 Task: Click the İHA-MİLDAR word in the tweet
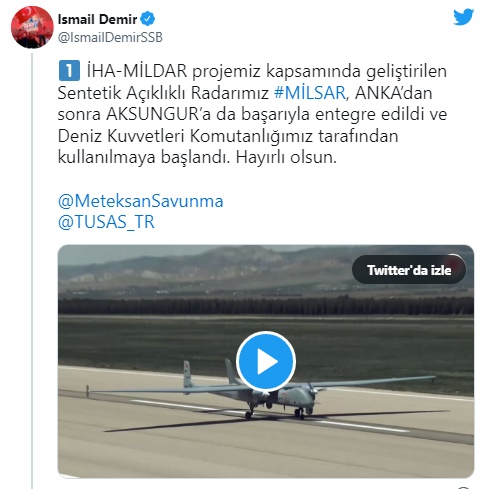pos(137,71)
